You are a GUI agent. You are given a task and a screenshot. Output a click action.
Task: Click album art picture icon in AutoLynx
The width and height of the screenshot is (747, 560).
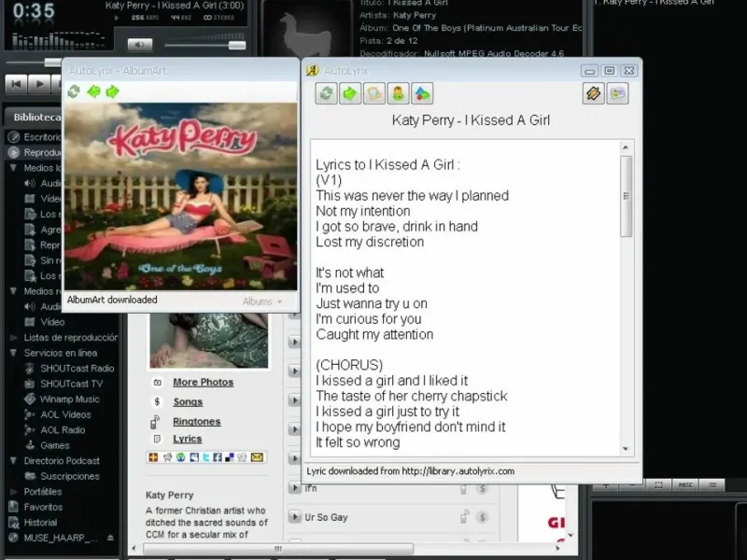click(617, 93)
